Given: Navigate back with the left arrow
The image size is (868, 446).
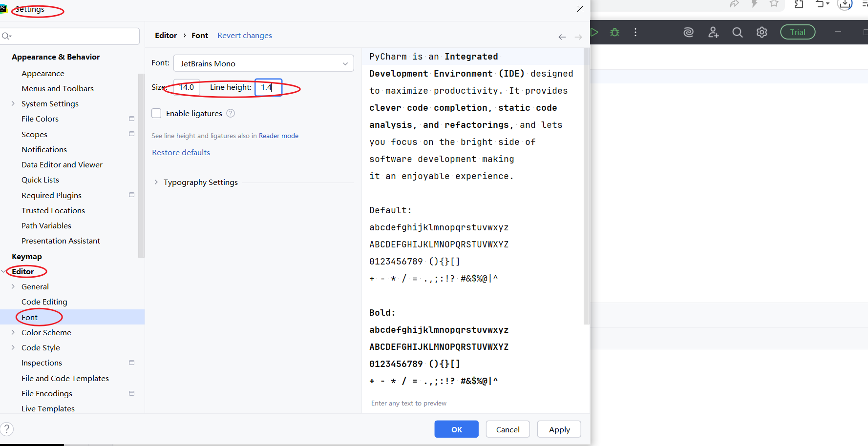Looking at the screenshot, I should (562, 37).
